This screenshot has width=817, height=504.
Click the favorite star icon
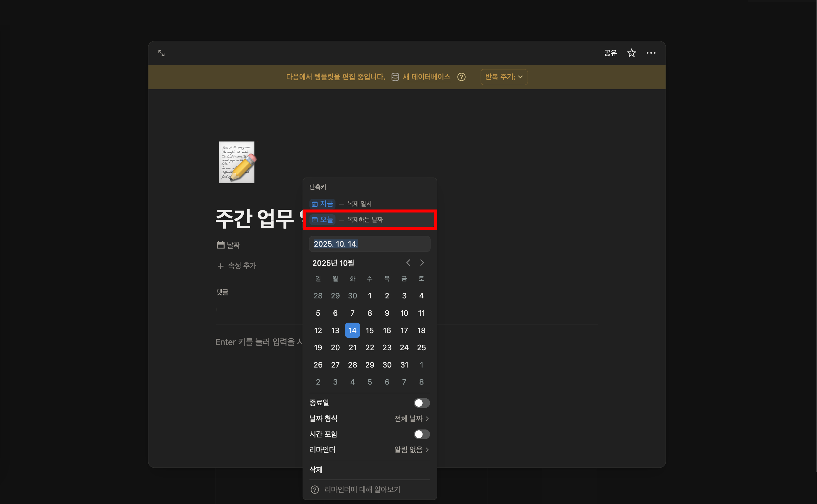point(631,53)
